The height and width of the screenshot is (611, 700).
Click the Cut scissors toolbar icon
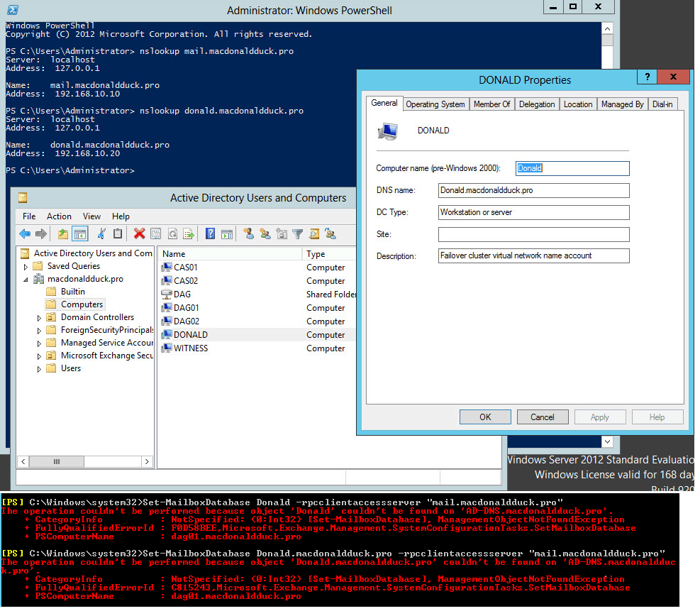(101, 233)
